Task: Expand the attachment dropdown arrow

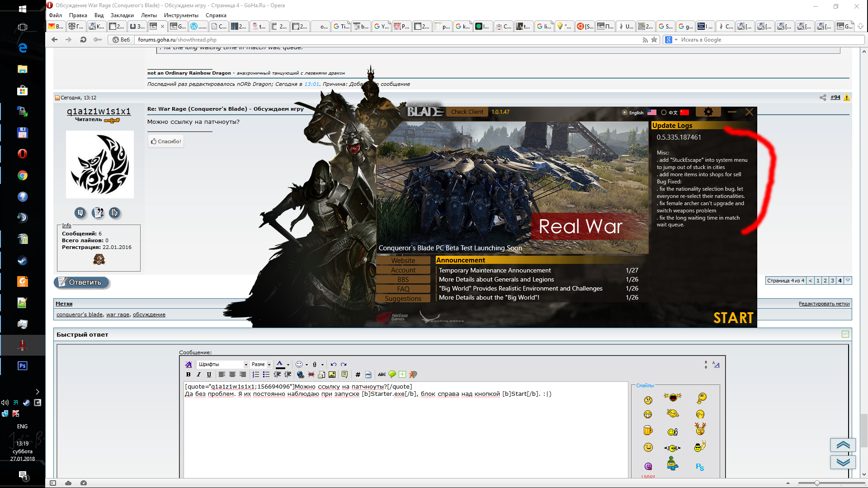Action: point(322,365)
